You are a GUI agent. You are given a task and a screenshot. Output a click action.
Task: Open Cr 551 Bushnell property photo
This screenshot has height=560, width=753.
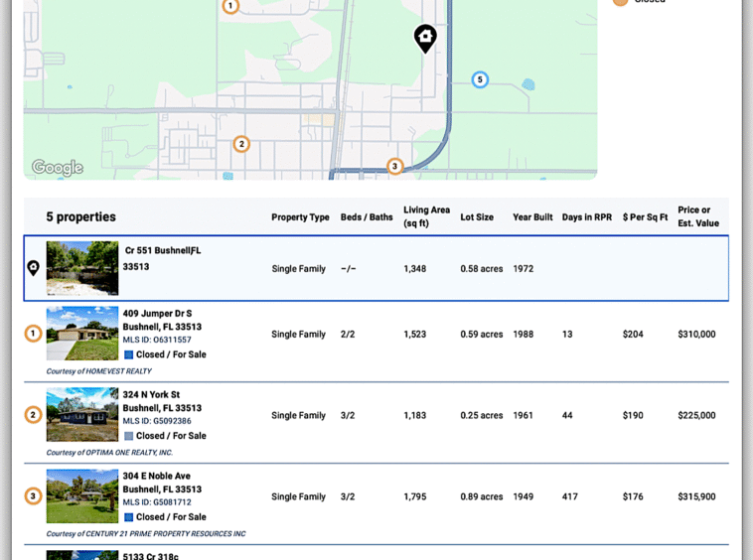(x=81, y=268)
